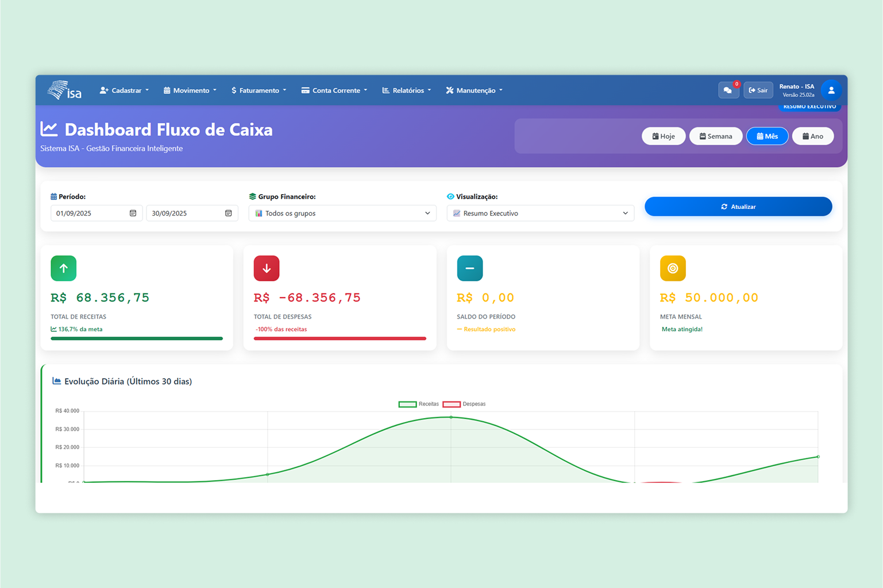This screenshot has width=883, height=588.
Task: Click the Sair logout button
Action: point(758,90)
